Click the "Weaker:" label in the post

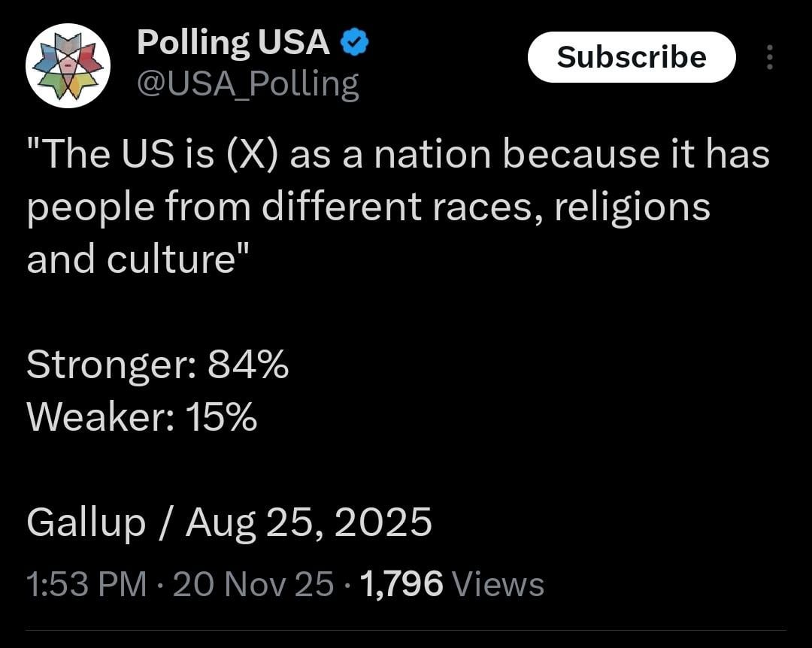pos(101,417)
